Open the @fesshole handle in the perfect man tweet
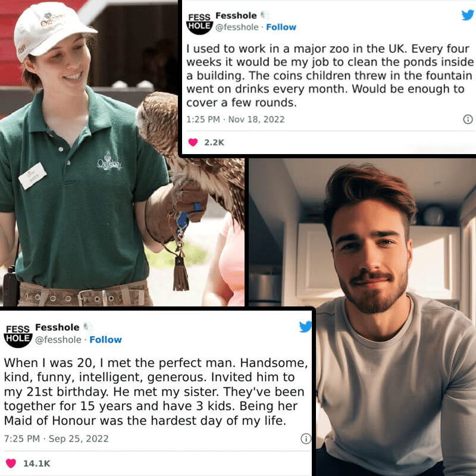 (x=58, y=340)
